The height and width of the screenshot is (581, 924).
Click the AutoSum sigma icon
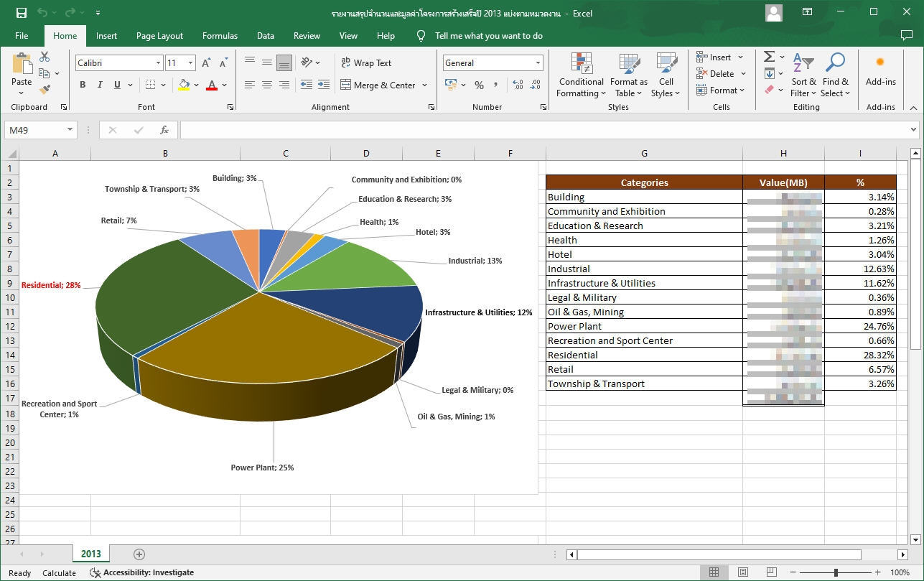pos(769,57)
